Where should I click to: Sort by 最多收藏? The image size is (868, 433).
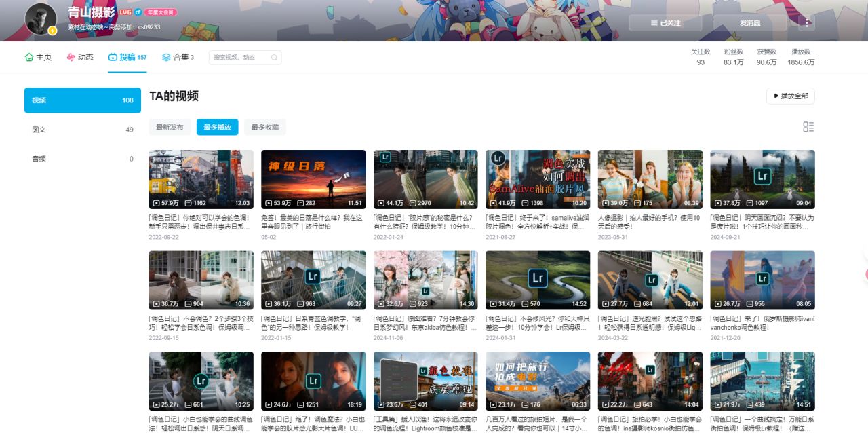click(264, 127)
